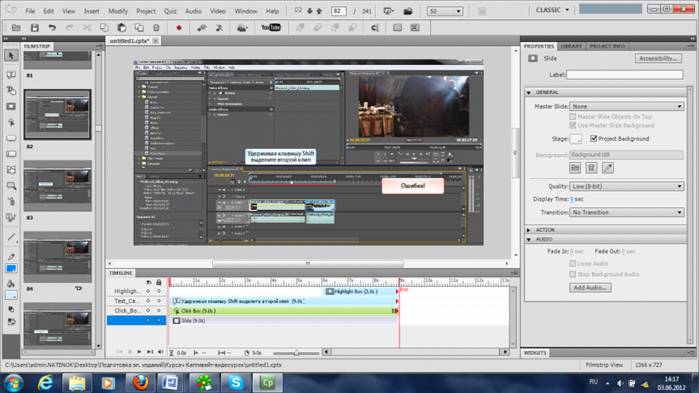Click the Paste clipboard icon in toolbar
Screen dimensions: 699x393
pos(121,28)
